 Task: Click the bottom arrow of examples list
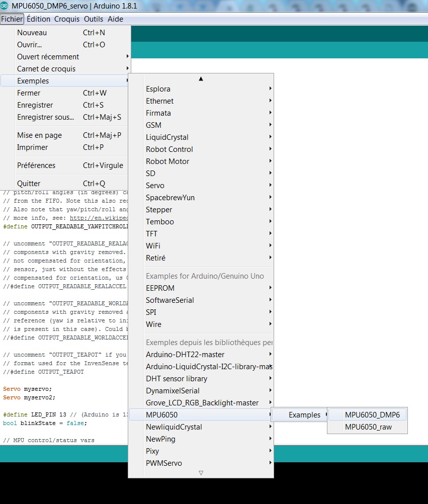tap(201, 473)
